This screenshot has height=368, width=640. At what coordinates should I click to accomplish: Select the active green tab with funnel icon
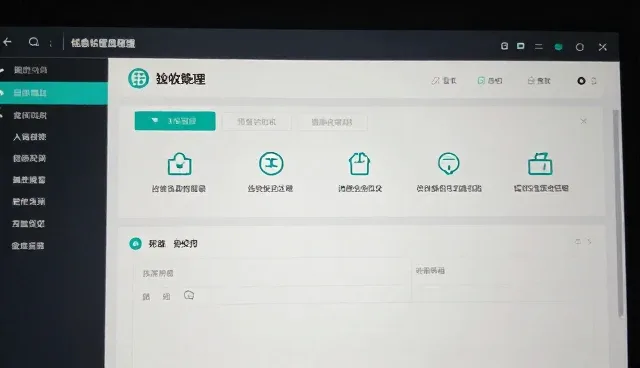pos(175,121)
